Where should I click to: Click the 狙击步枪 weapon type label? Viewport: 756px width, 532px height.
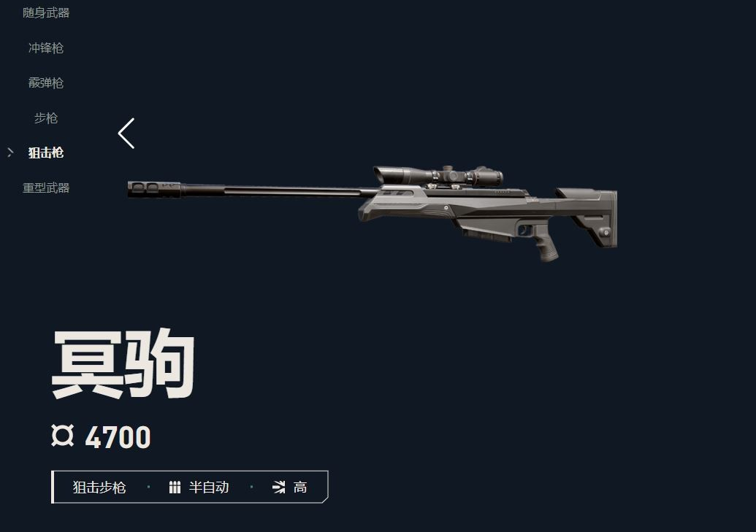[x=99, y=487]
